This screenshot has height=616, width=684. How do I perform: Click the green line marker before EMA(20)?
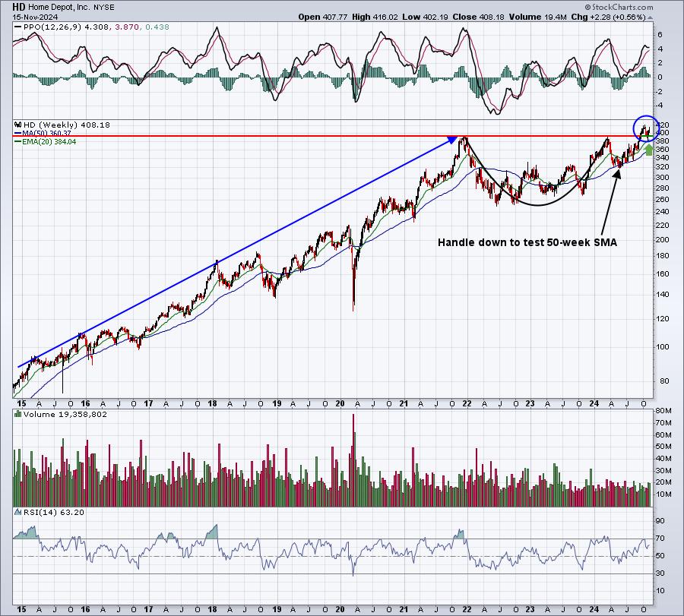(x=17, y=142)
